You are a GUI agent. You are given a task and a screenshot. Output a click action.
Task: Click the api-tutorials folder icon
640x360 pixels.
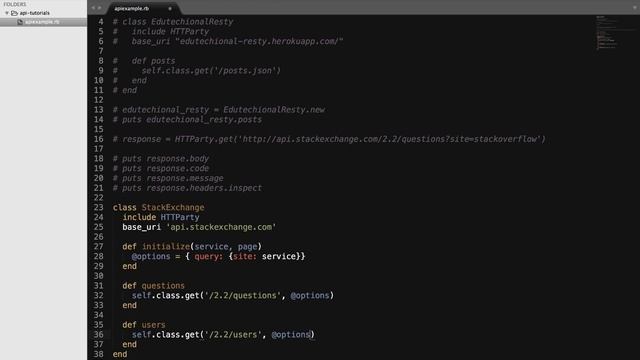[x=15, y=13]
